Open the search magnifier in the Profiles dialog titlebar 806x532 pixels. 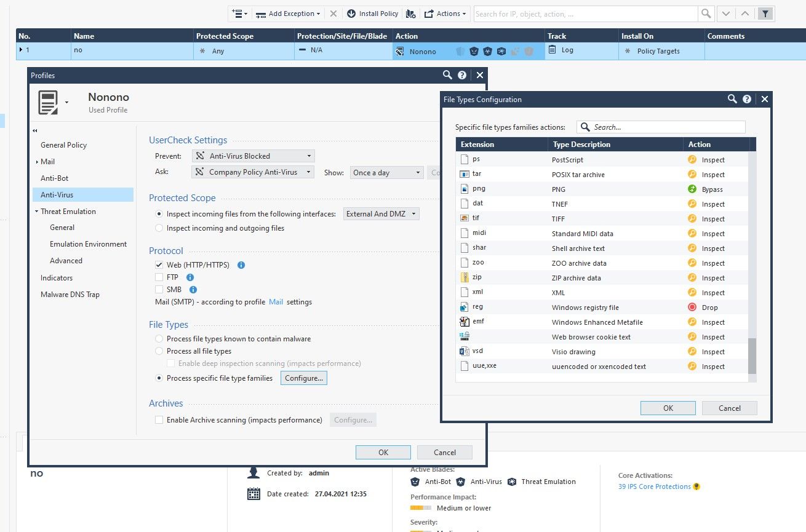pos(448,75)
